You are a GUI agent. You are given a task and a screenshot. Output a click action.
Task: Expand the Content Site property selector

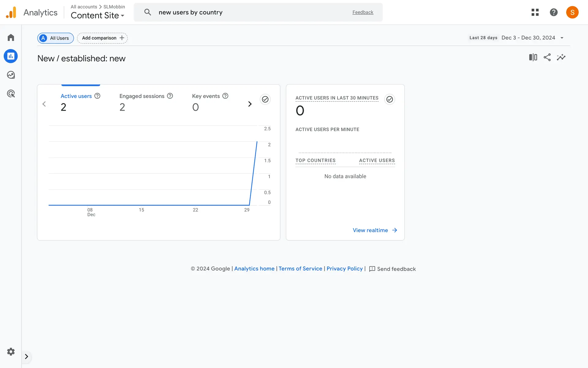click(x=97, y=15)
